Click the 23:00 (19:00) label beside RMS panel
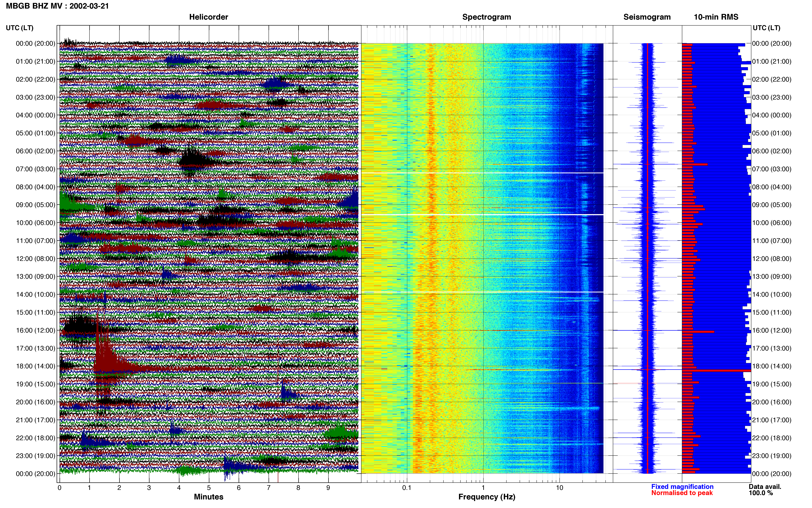The height and width of the screenshot is (508, 812). pyautogui.click(x=772, y=456)
